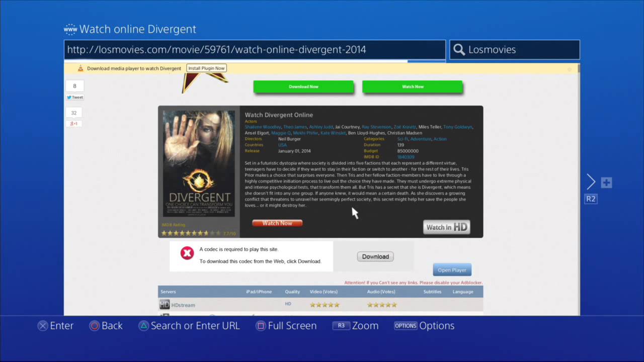Click the R2 button indicator
Viewport: 644px width, 362px height.
(x=591, y=199)
